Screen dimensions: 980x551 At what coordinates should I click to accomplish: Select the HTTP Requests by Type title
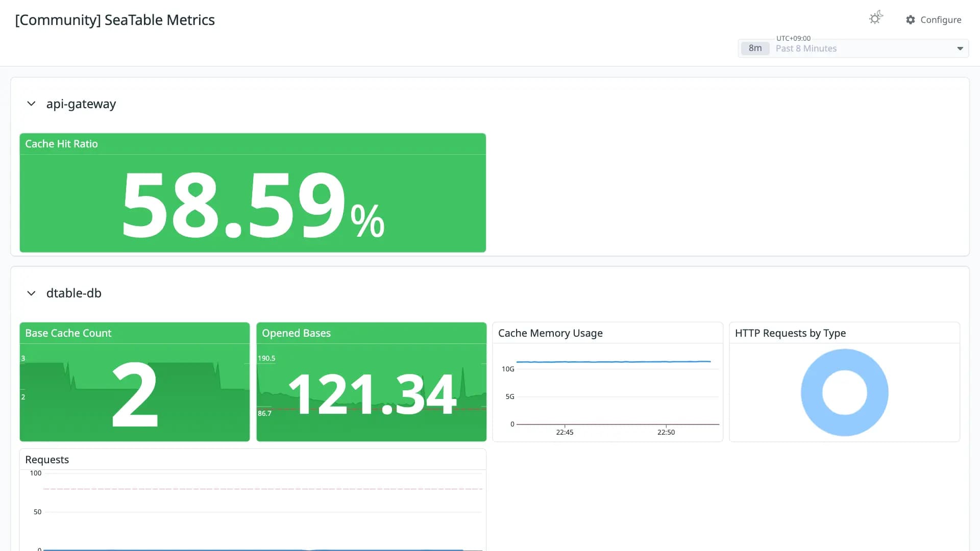(x=790, y=333)
